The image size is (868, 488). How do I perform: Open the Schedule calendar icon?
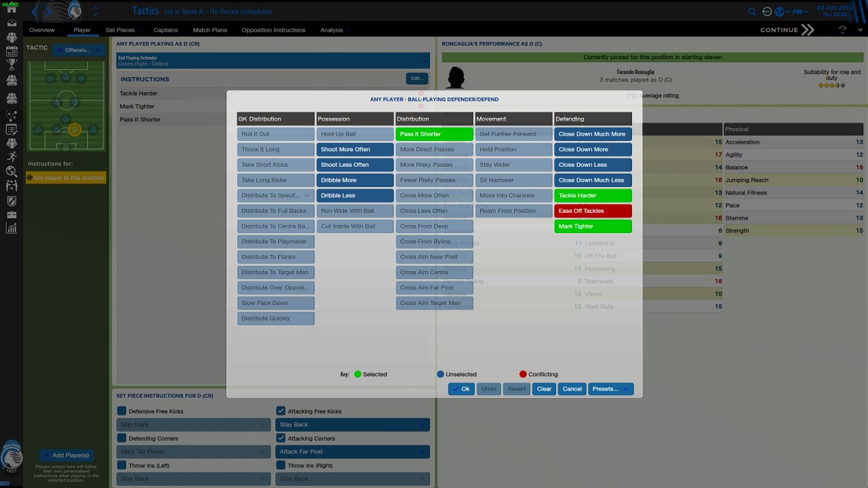pyautogui.click(x=12, y=52)
